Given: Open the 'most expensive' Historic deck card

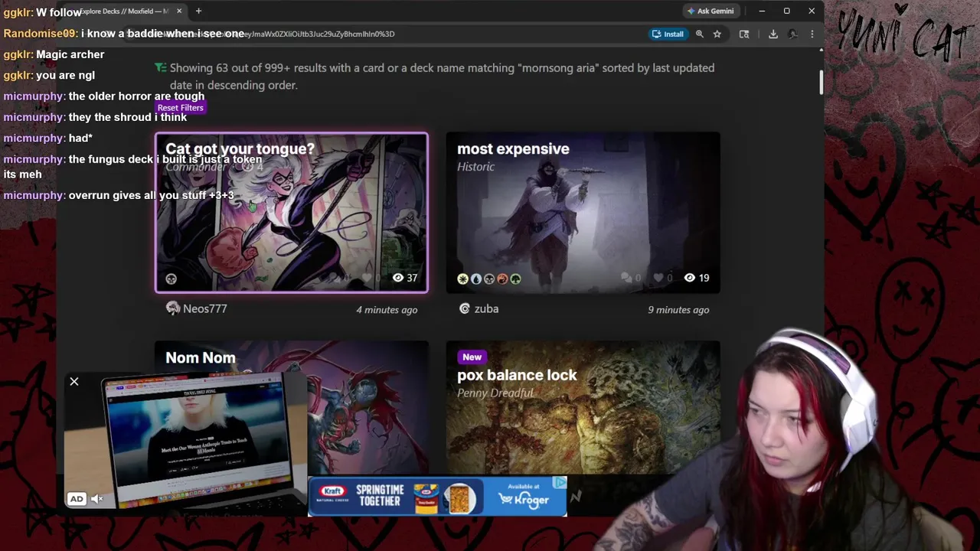Looking at the screenshot, I should pos(583,213).
